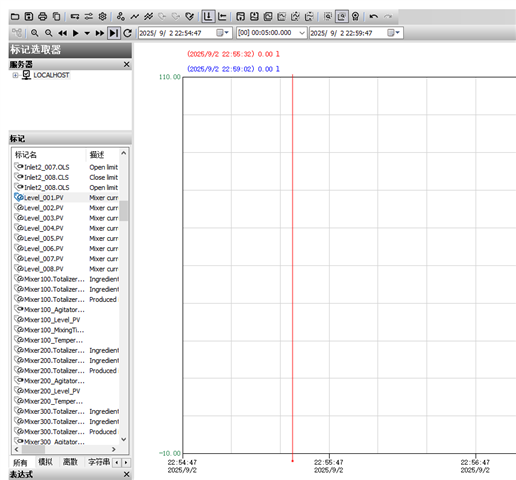Click the save file icon
This screenshot has height=480, width=516.
pyautogui.click(x=29, y=16)
